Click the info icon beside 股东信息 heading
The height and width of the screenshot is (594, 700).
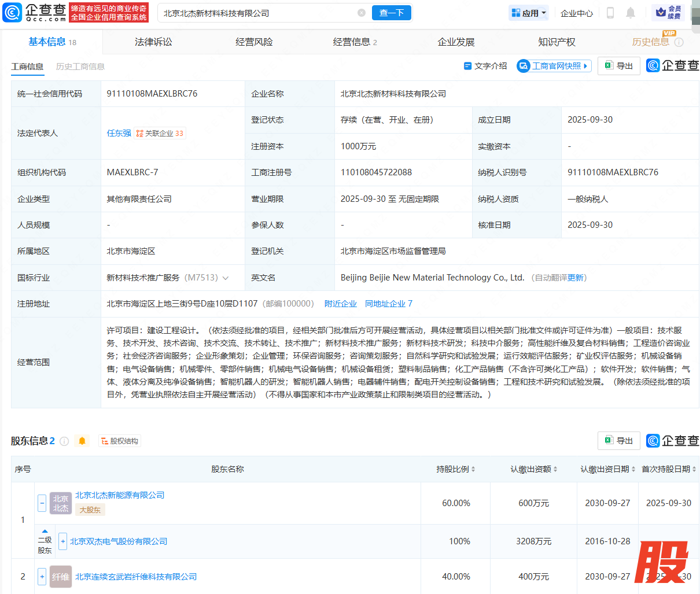[64, 441]
